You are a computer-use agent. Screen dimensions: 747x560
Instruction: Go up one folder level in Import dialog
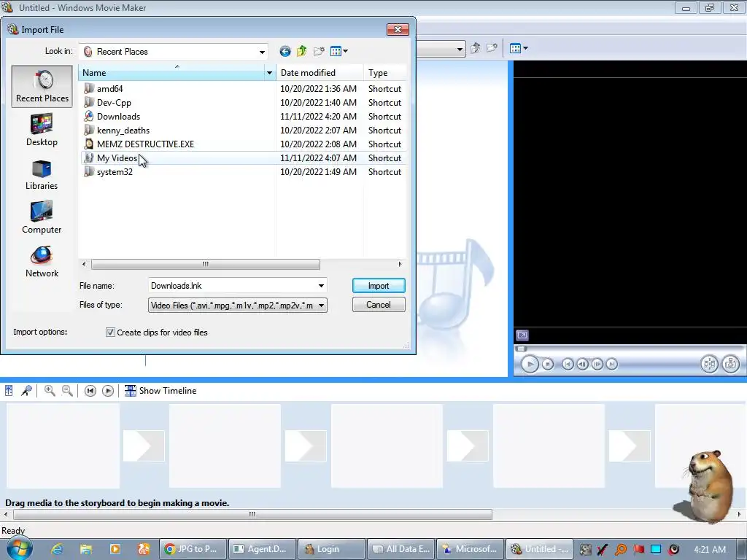301,52
